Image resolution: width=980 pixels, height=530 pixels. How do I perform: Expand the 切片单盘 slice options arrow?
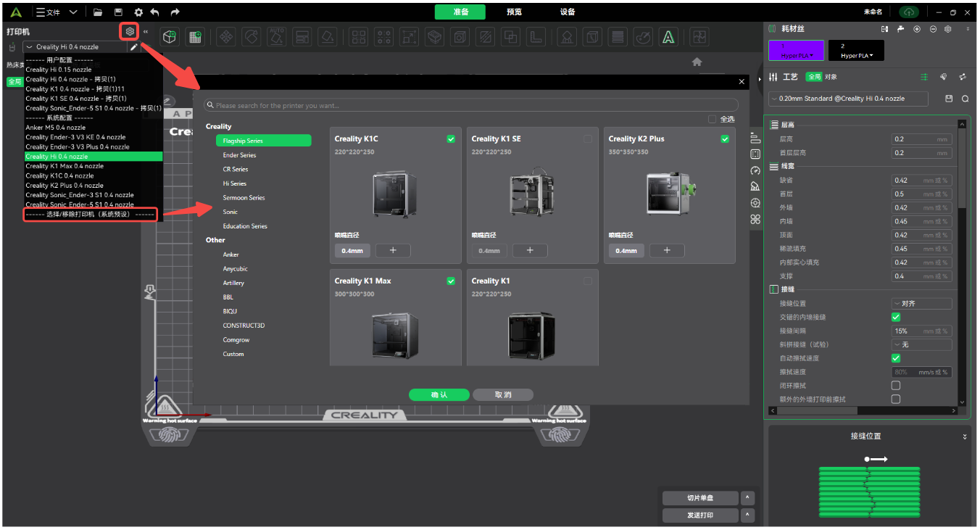coord(747,498)
